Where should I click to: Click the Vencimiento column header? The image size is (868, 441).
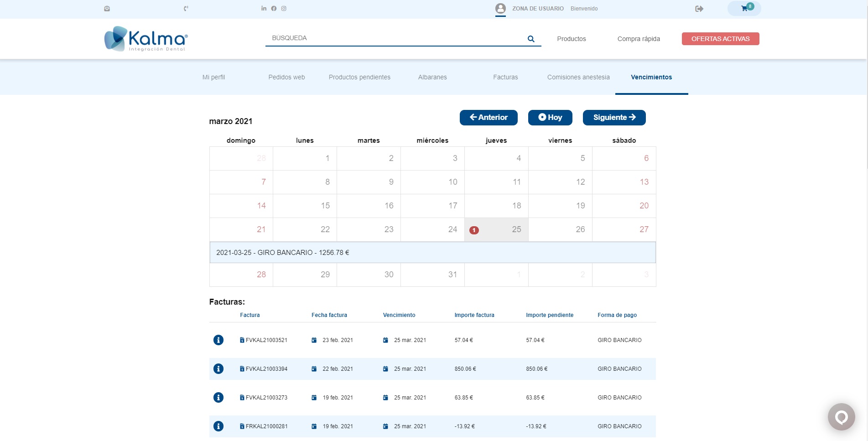(399, 315)
